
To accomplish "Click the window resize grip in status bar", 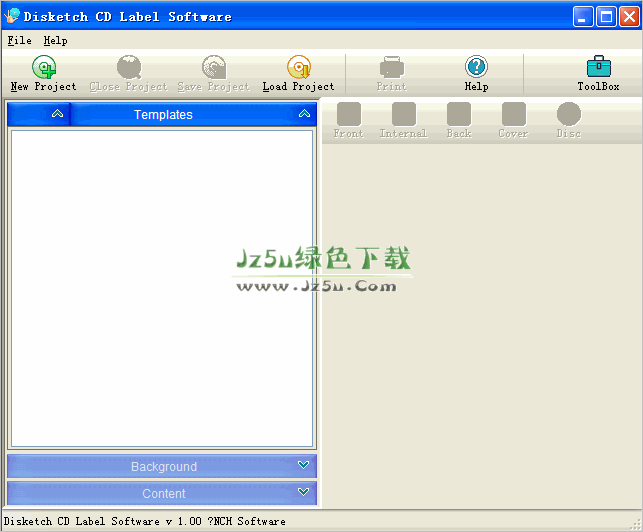I will click(636, 525).
